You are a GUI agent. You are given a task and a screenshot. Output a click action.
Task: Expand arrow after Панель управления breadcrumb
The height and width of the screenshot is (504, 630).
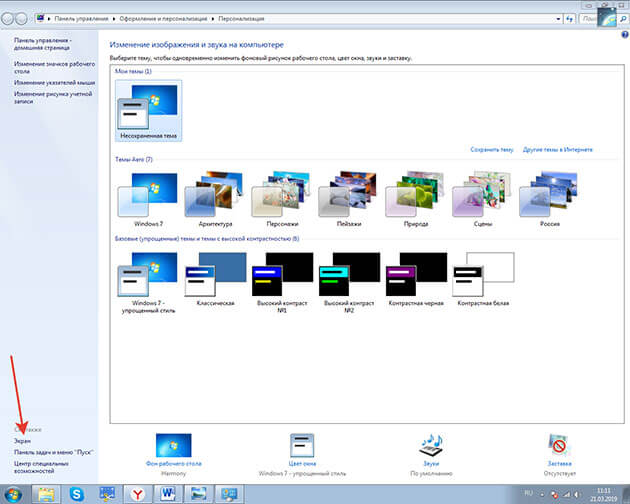tap(114, 19)
